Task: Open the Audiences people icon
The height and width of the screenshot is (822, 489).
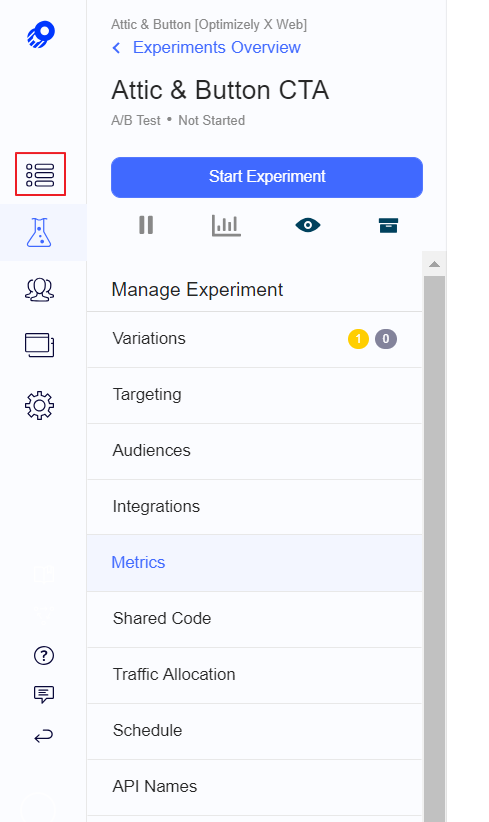Action: click(39, 289)
